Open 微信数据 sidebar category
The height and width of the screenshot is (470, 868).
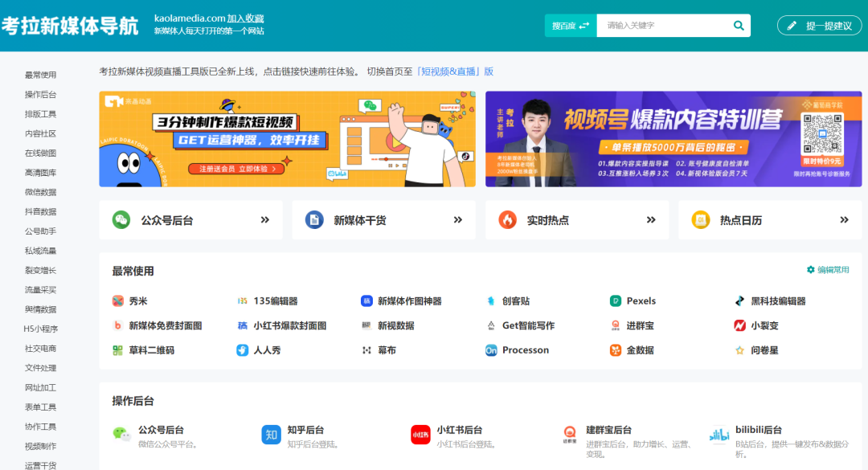pyautogui.click(x=40, y=192)
